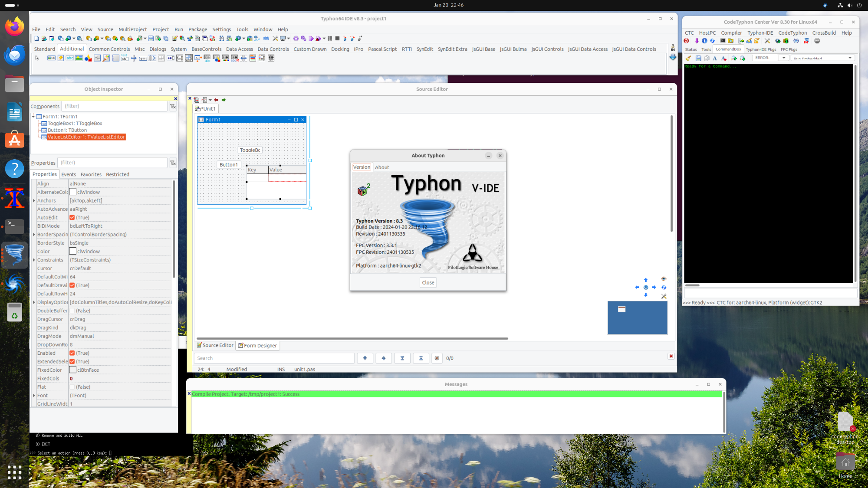Screen dimensions: 868x488
Task: Click search-up arrow button in search bar
Action: (384, 358)
